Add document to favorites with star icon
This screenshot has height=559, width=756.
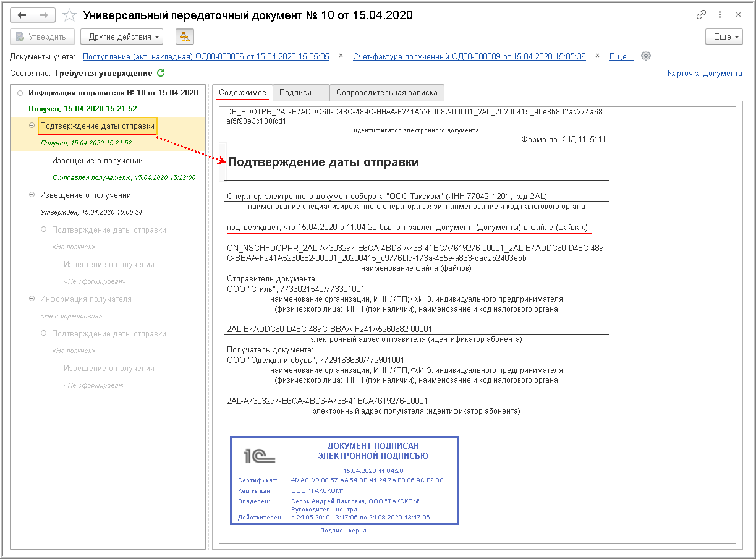[70, 15]
